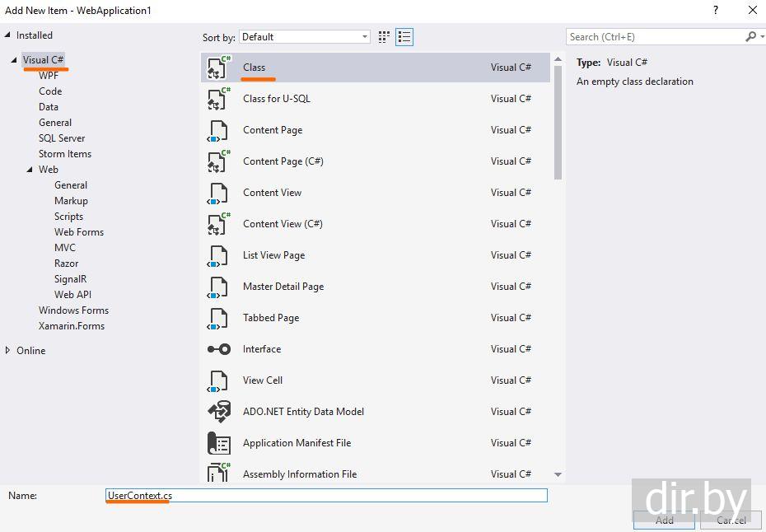Select the Tabbed Page template icon
This screenshot has height=532, width=766.
[218, 318]
